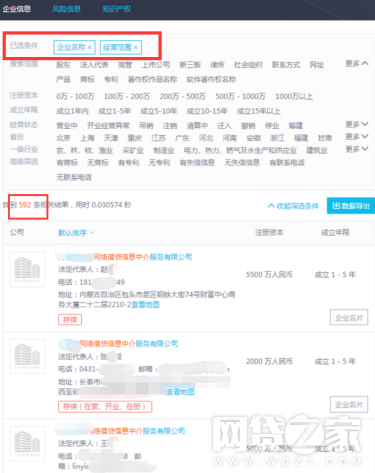Image resolution: width=375 pixels, height=473 pixels.
Task: Filter status 注销
Action: tap(170, 126)
